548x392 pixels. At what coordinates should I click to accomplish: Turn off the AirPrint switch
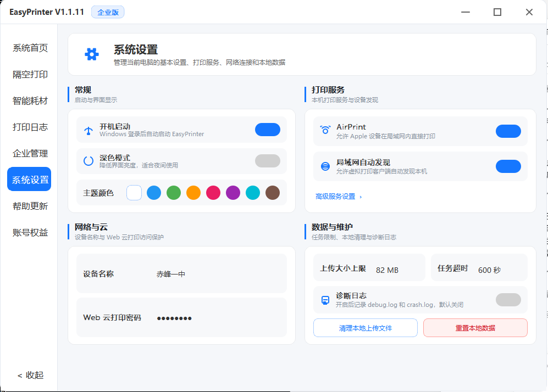(x=508, y=131)
